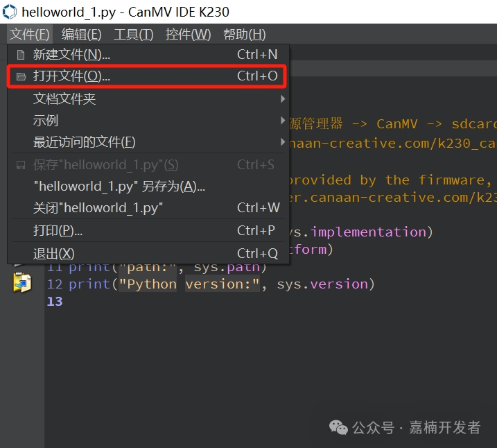Expand the 示例 submenu arrow
This screenshot has width=497, height=448.
(283, 121)
